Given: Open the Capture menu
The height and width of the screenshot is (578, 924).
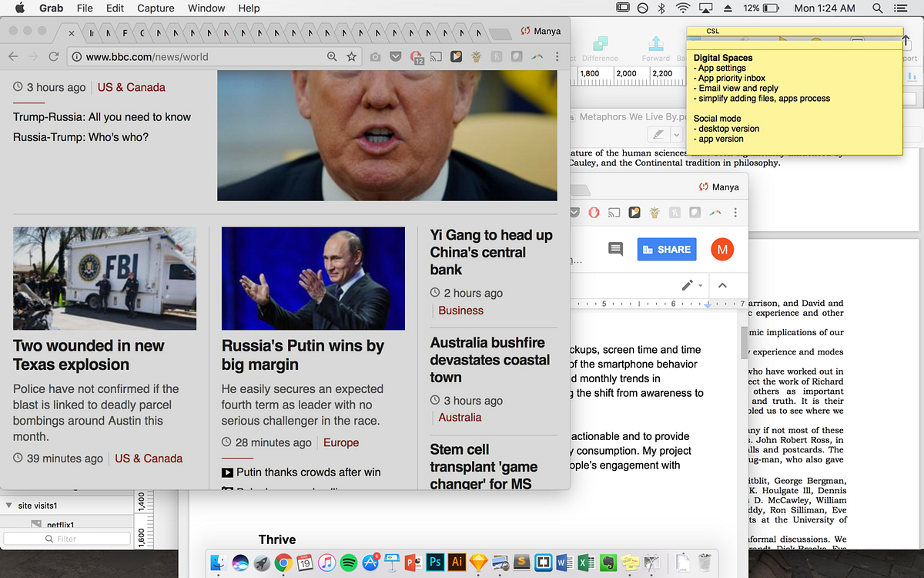Looking at the screenshot, I should point(156,8).
